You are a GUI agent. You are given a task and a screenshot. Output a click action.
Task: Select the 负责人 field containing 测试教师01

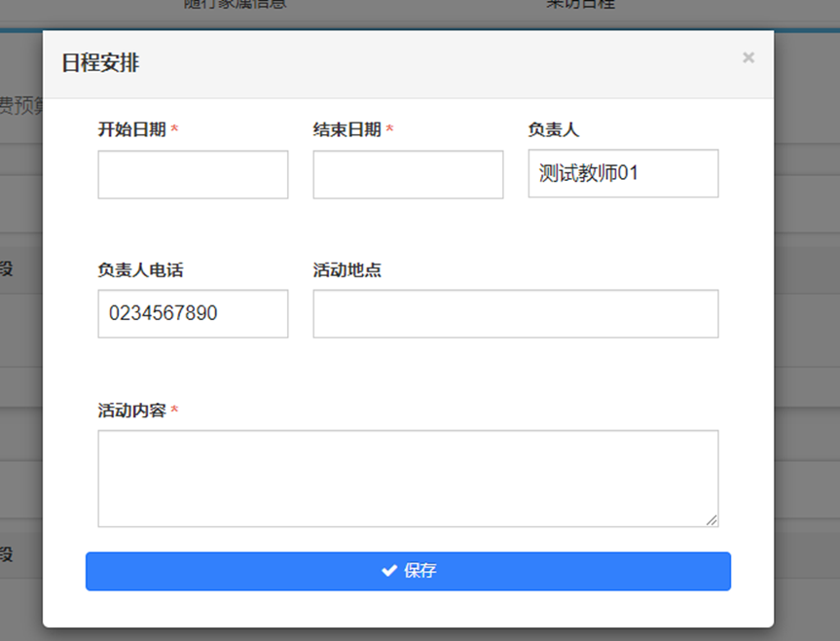click(623, 174)
